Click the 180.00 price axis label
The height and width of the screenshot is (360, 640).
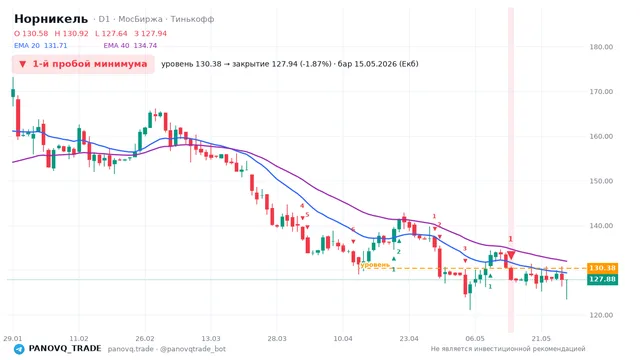pyautogui.click(x=601, y=47)
